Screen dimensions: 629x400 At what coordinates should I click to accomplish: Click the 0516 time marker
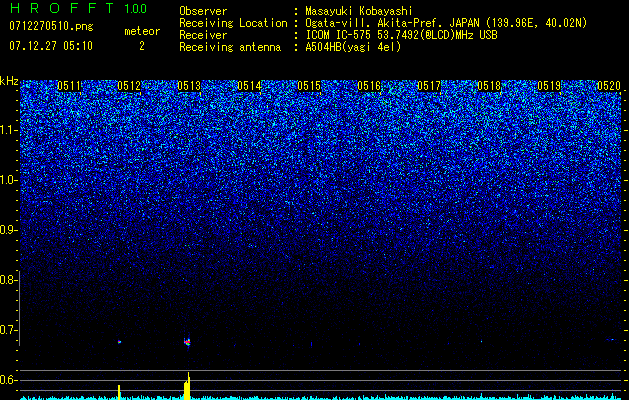[369, 86]
